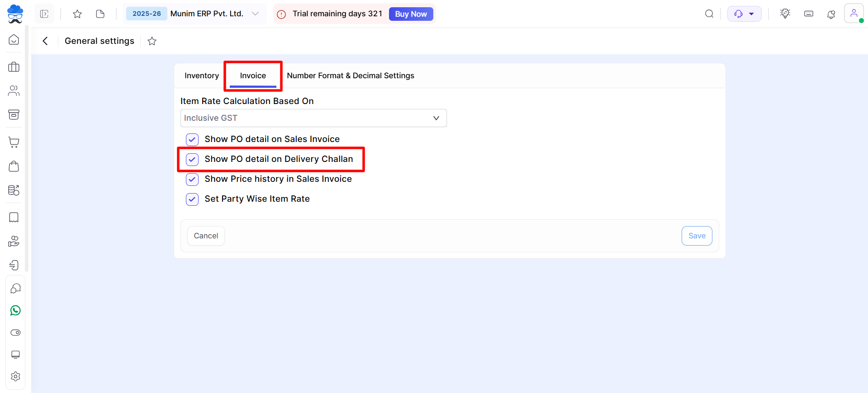Open the search magnifier icon
Image resolution: width=868 pixels, height=393 pixels.
tap(709, 14)
